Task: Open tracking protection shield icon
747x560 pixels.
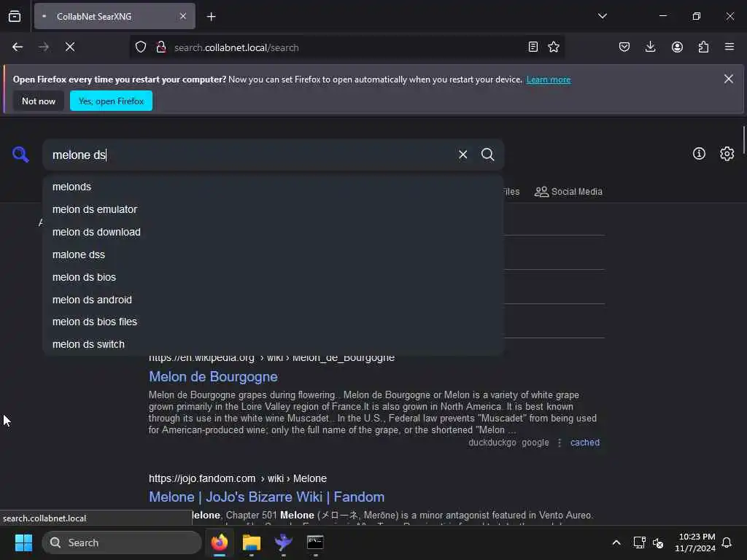Action: click(141, 47)
